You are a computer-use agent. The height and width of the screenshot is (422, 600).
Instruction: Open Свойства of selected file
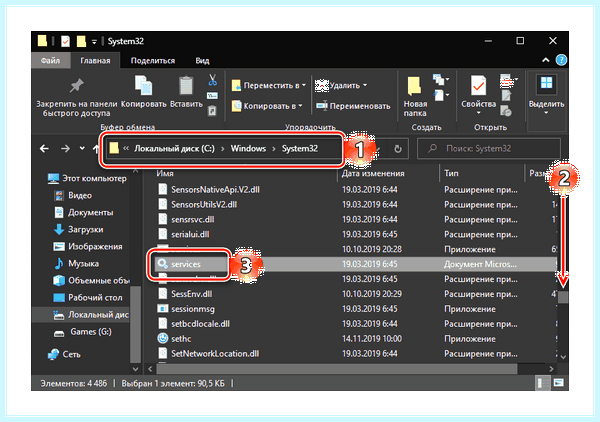point(478,95)
